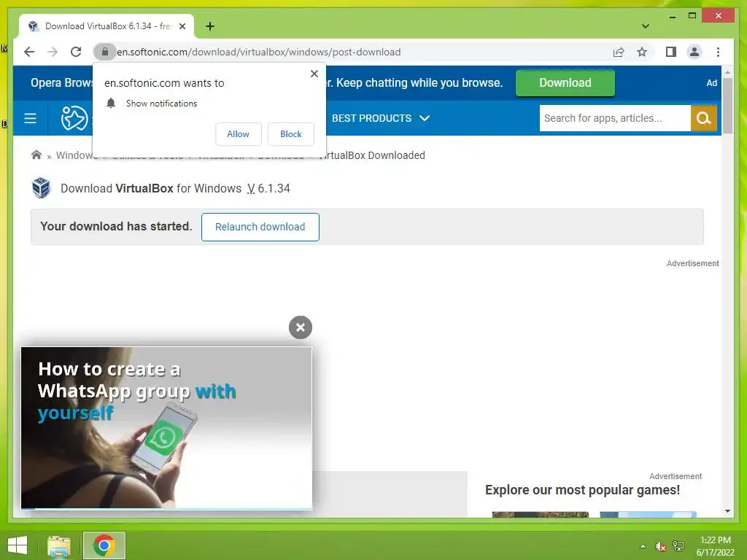Open the Windows Start menu

(18, 545)
